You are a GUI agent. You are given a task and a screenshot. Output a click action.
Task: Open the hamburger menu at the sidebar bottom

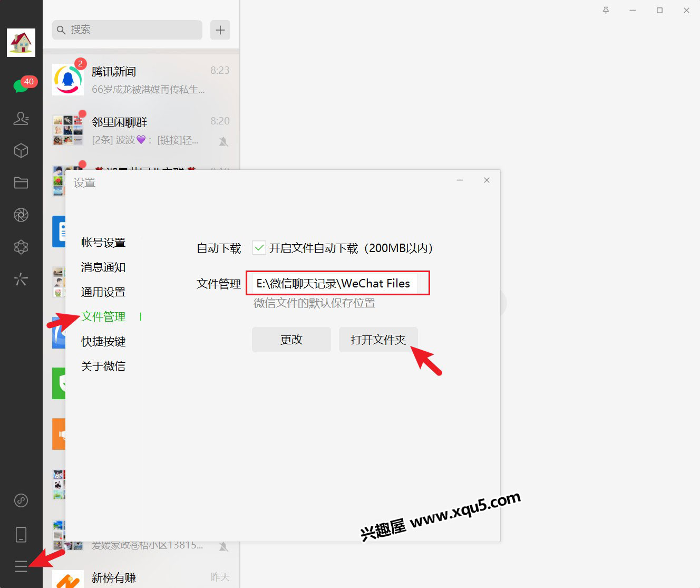[21, 567]
